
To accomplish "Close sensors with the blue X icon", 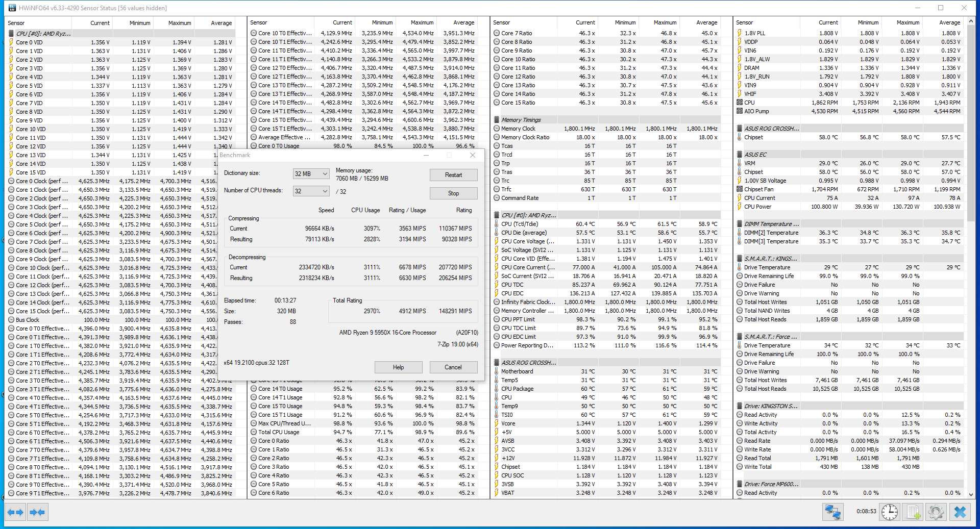I will [x=960, y=512].
